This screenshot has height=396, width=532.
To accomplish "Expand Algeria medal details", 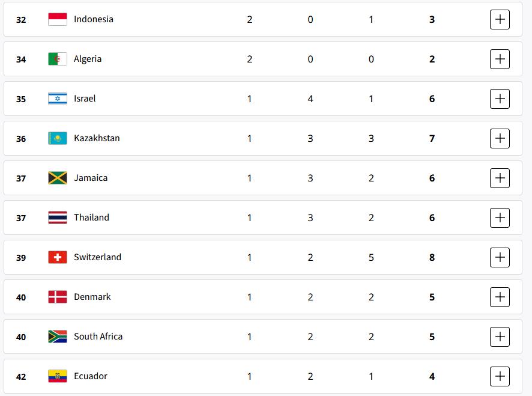I will 500,59.
